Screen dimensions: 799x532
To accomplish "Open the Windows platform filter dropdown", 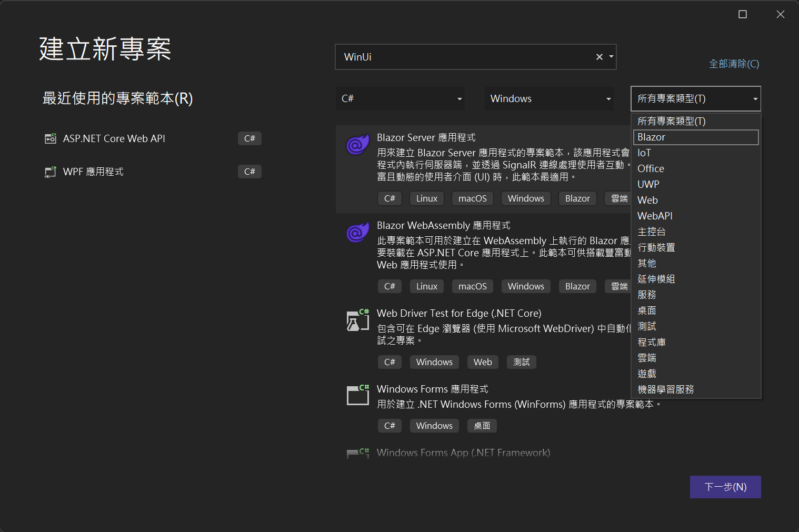I will (x=549, y=98).
